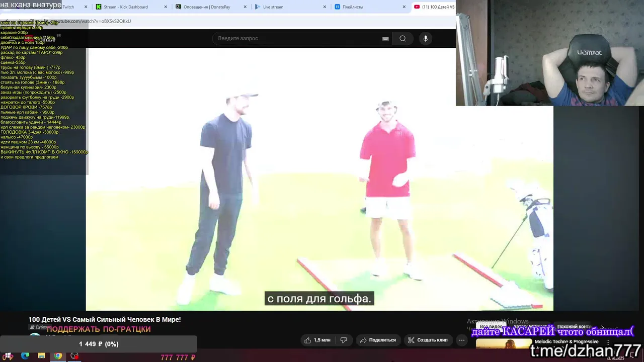The image size is (644, 362).
Task: Open the three-dot more actions menu
Action: pyautogui.click(x=461, y=340)
